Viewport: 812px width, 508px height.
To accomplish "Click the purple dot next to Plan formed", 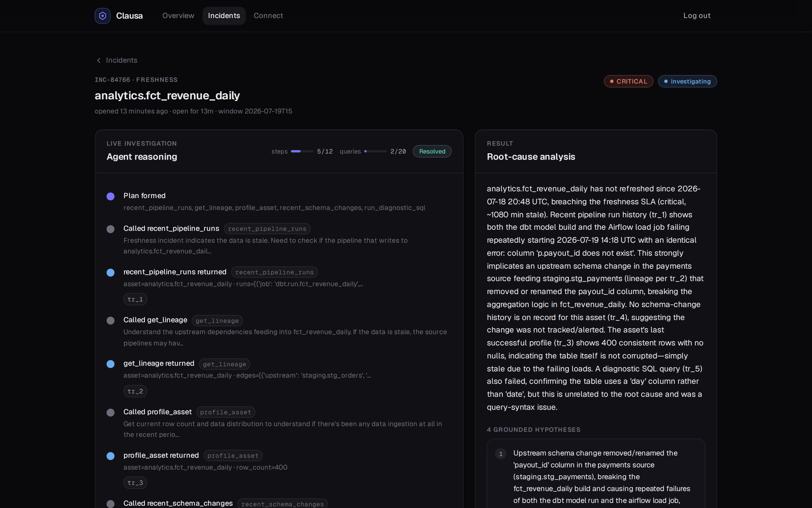I will pos(111,196).
